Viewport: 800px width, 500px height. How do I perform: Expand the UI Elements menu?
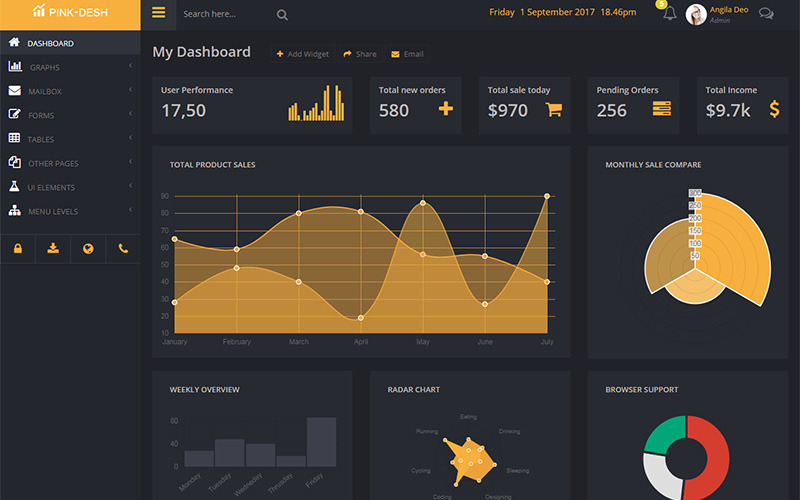tap(51, 187)
